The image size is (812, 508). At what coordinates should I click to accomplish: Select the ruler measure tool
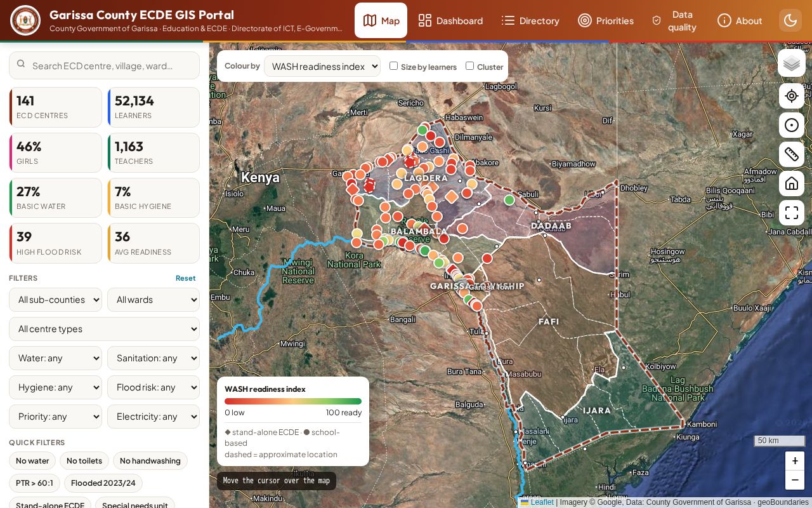point(792,154)
